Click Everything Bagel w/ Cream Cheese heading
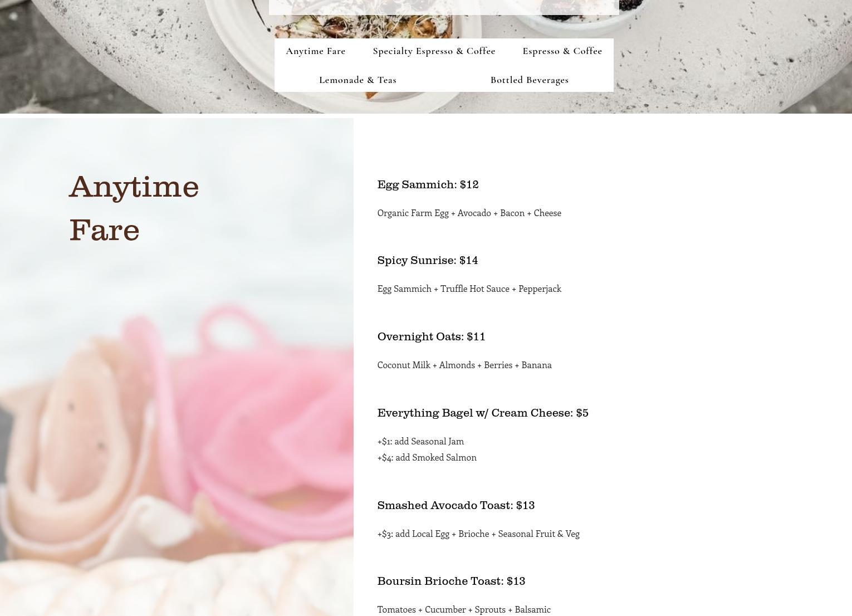 coord(483,413)
